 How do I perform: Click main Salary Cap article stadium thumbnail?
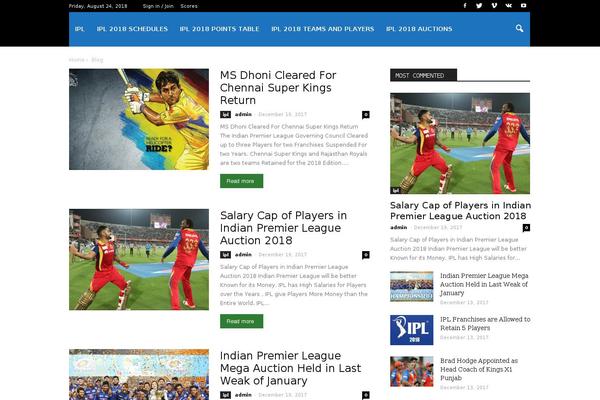point(139,260)
